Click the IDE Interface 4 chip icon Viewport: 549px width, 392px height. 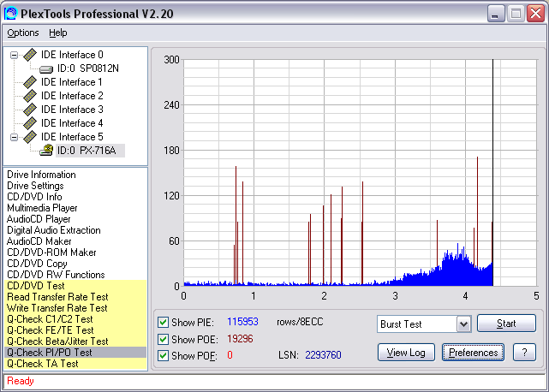coord(30,123)
